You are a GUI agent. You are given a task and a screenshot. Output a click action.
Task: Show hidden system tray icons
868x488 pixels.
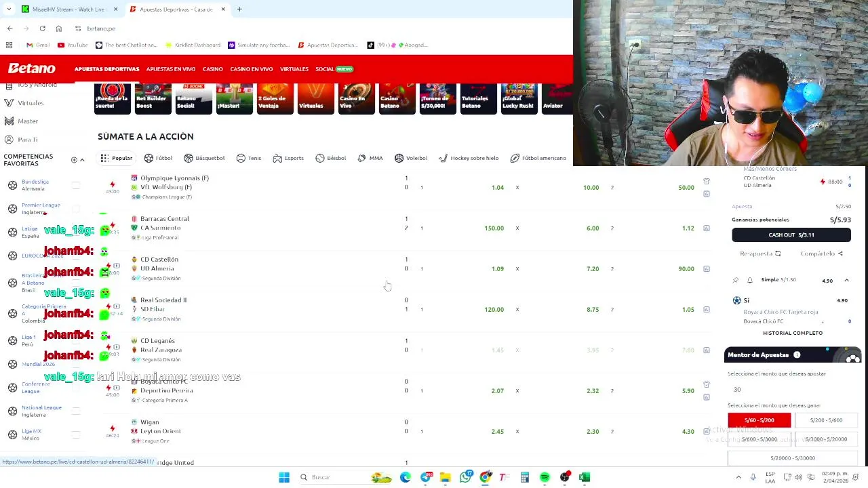738,477
